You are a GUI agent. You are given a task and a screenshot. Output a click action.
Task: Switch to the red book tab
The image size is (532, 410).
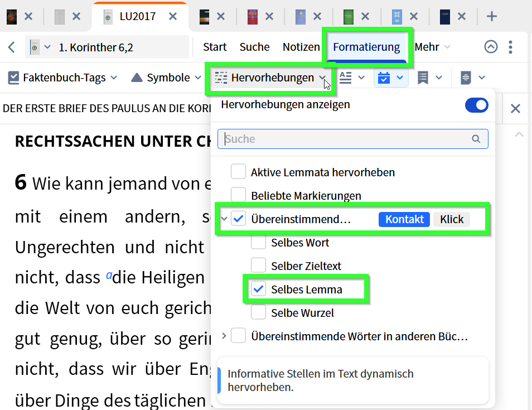pos(253,17)
